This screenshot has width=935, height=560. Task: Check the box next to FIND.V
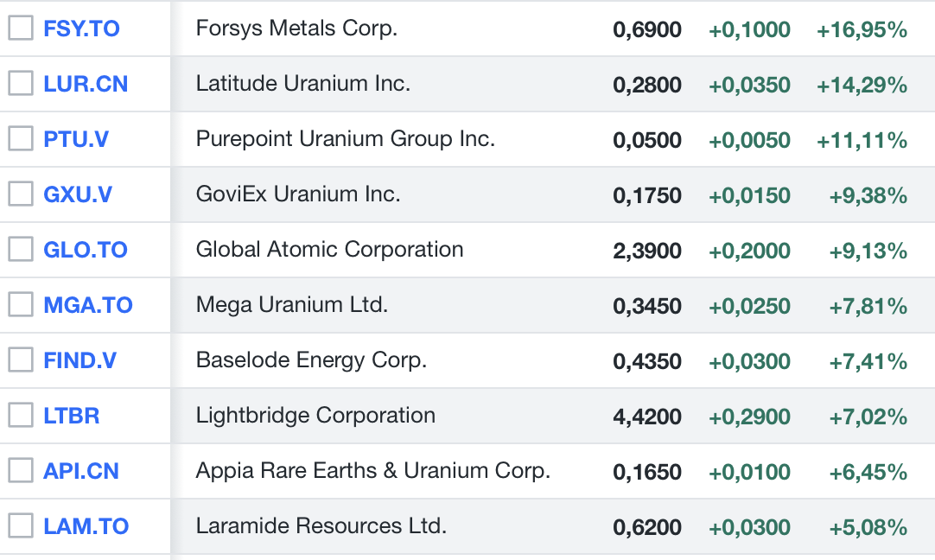[x=20, y=360]
